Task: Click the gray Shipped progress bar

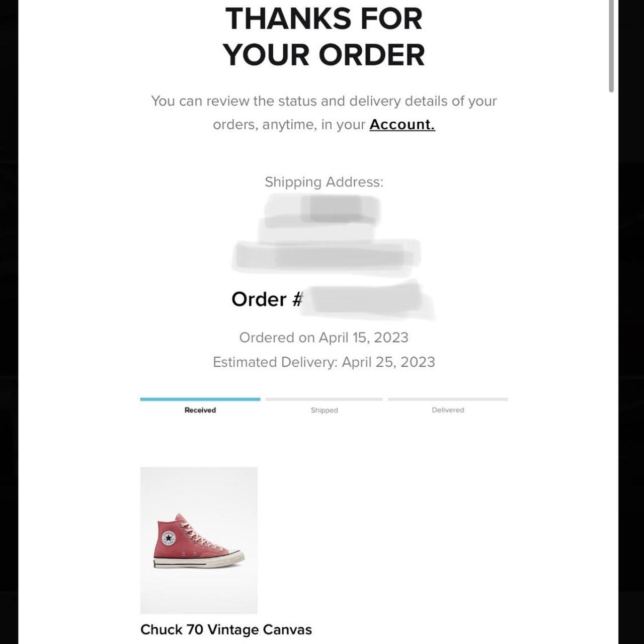Action: coord(324,399)
